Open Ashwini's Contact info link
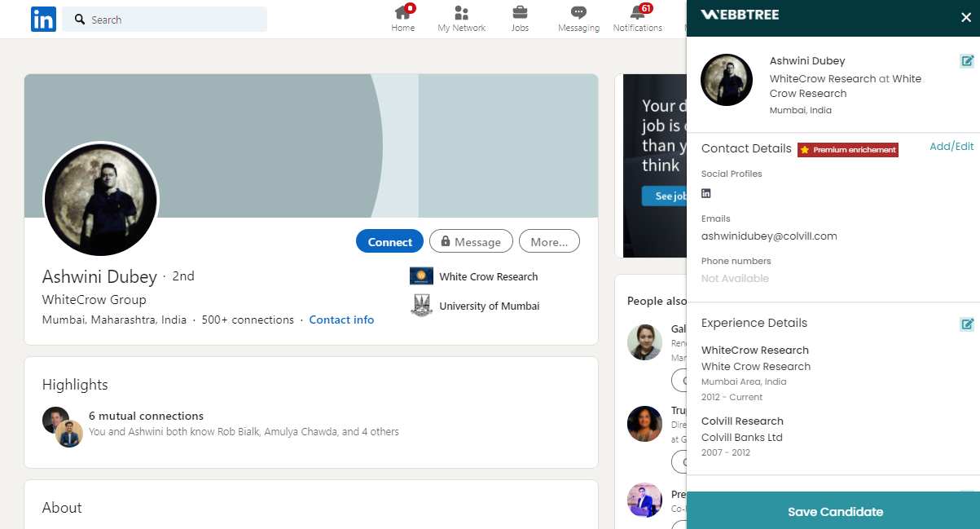 click(341, 320)
